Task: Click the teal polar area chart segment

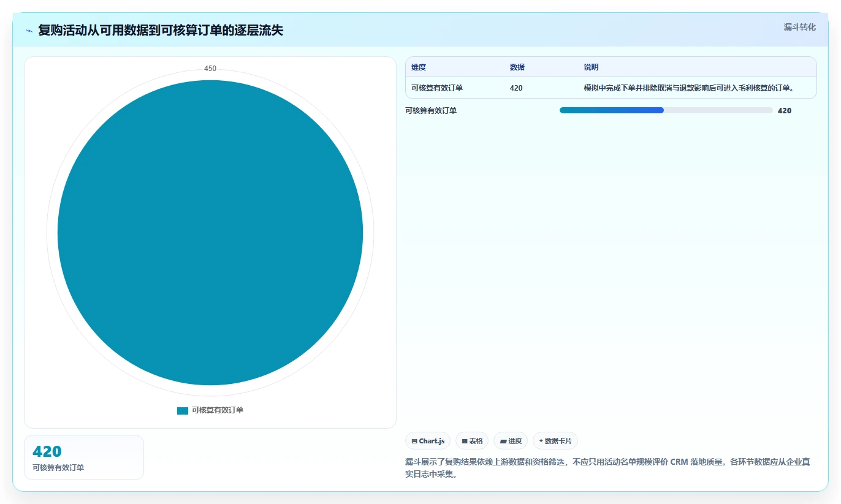Action: click(210, 233)
